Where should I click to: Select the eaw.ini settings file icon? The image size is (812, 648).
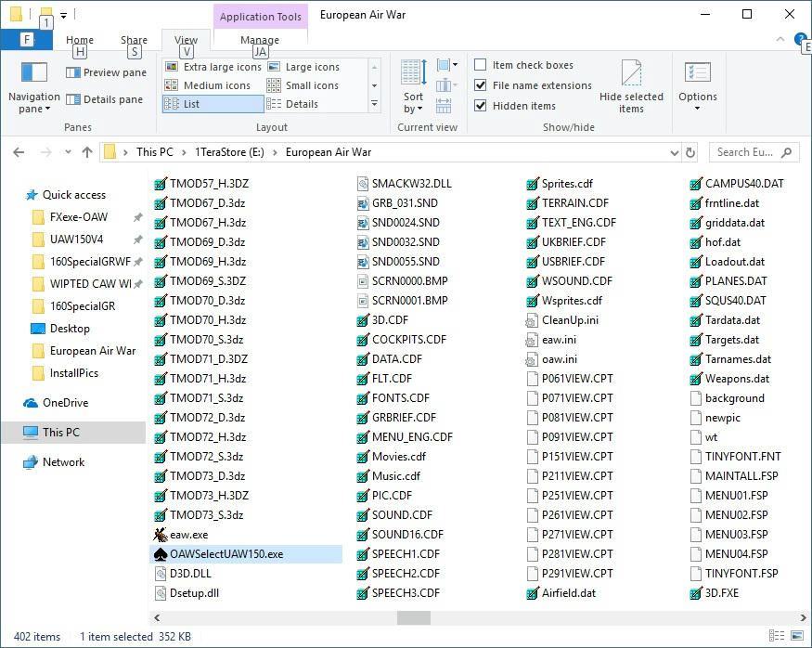[x=531, y=340]
